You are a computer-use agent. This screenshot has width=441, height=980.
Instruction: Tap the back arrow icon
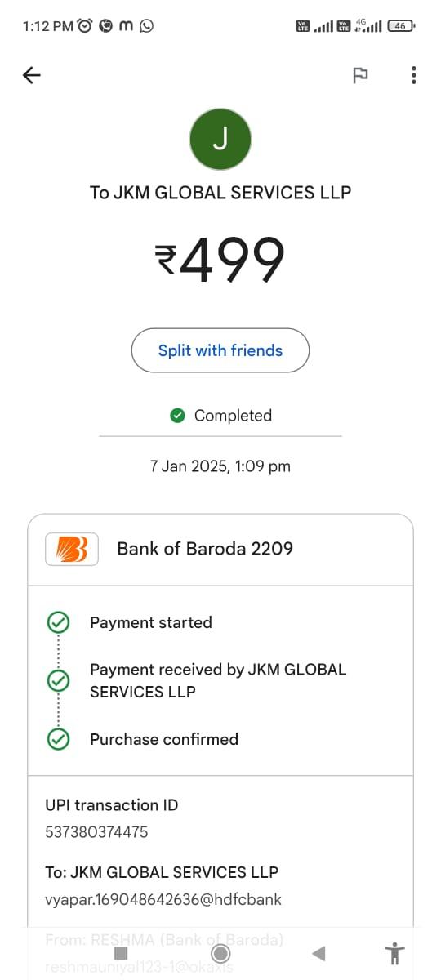point(31,75)
